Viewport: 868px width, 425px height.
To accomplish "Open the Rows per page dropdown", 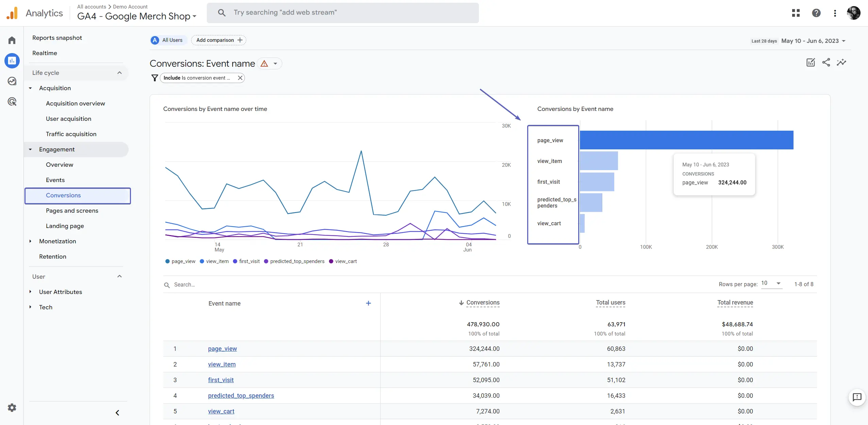I will [771, 283].
